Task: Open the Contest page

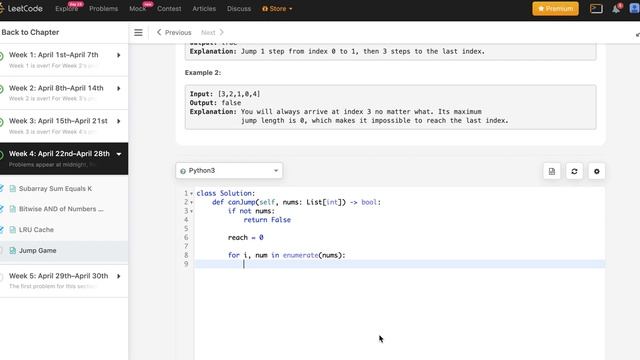Action: 169,9
